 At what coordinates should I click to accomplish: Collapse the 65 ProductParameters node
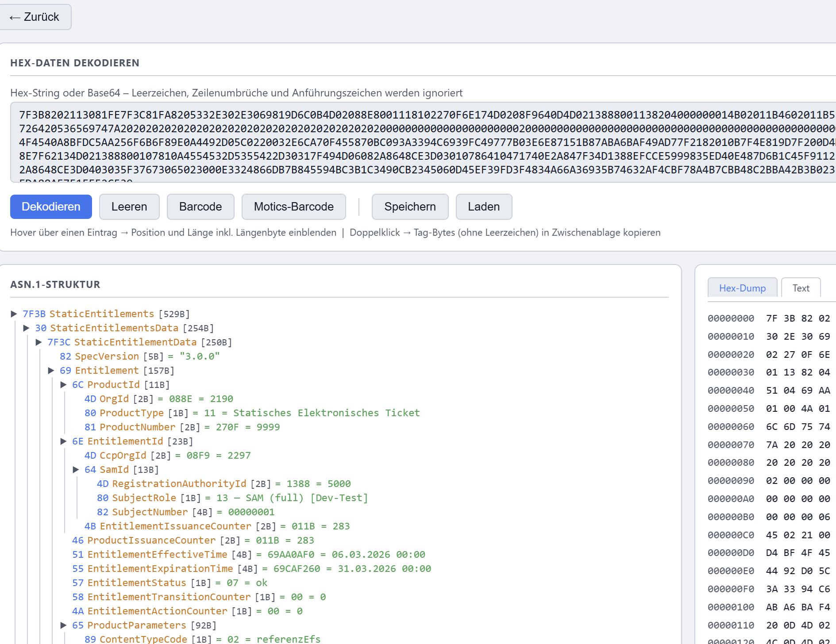pyautogui.click(x=63, y=625)
